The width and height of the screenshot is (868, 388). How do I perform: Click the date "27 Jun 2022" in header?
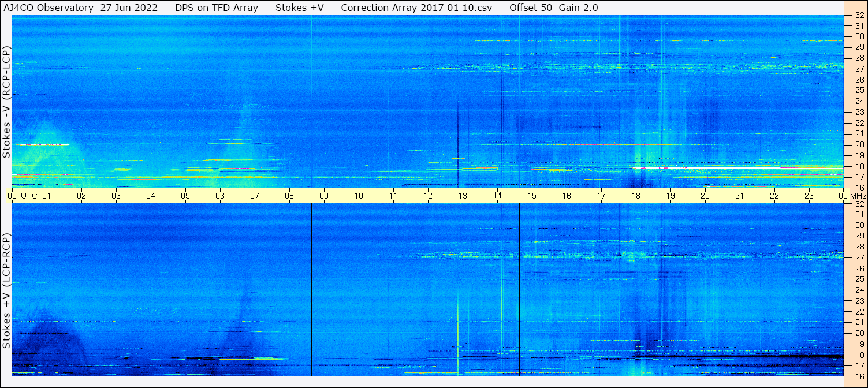point(129,8)
